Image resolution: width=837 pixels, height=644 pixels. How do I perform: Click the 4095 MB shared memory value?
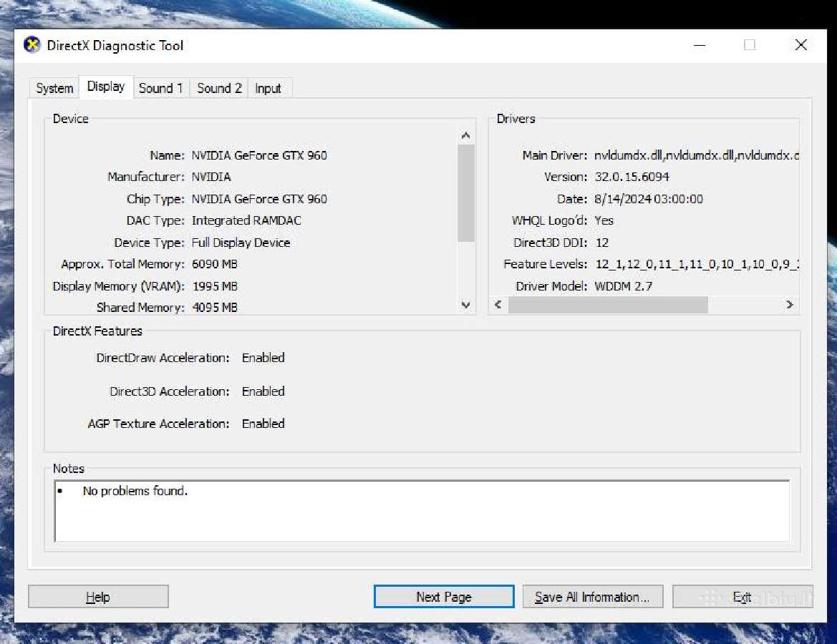pos(215,308)
